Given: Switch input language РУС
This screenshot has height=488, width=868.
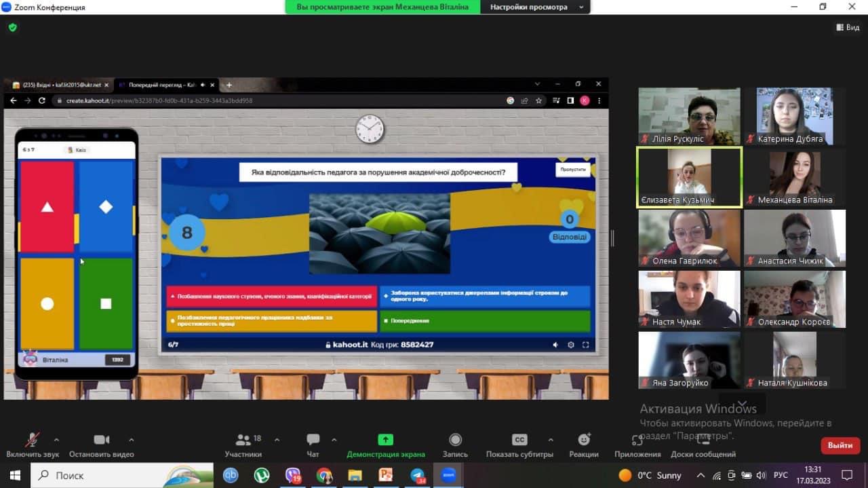Looking at the screenshot, I should click(781, 475).
